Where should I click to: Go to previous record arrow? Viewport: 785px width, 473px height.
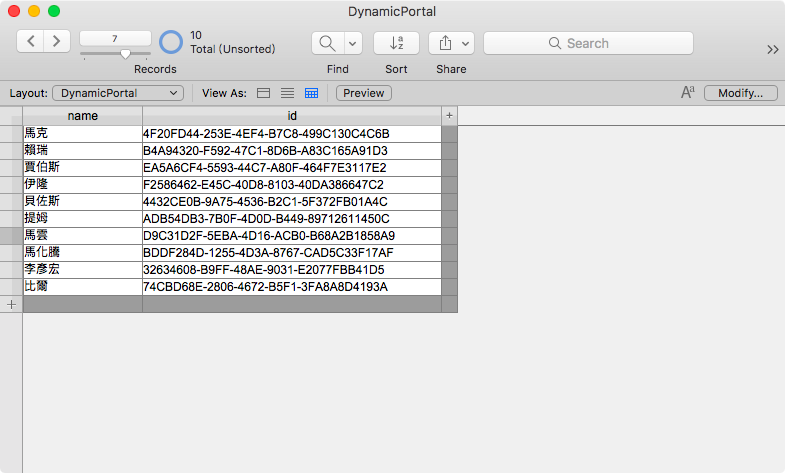point(31,41)
